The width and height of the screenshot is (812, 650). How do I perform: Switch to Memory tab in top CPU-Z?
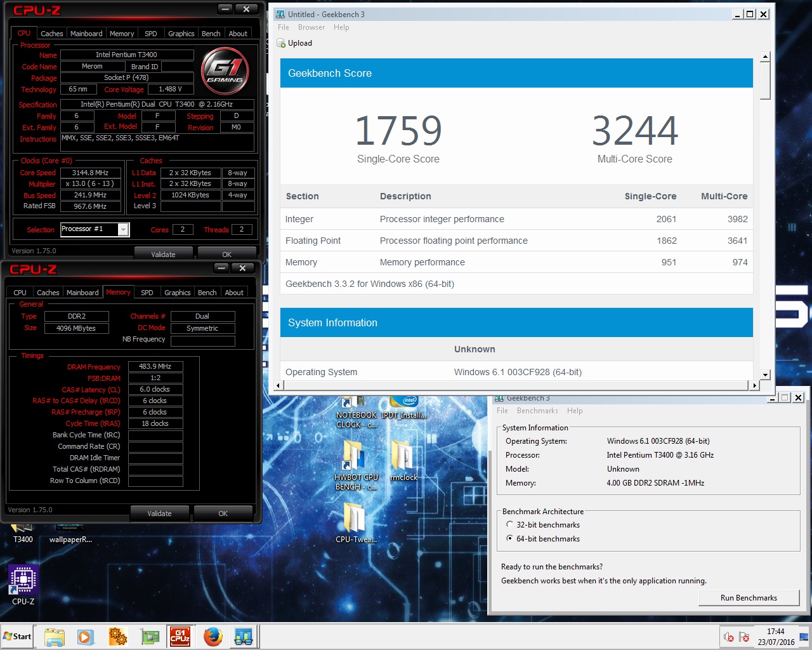(x=122, y=34)
